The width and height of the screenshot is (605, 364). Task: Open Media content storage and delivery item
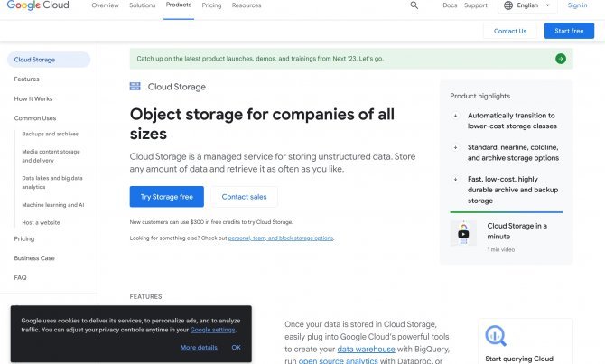click(51, 156)
